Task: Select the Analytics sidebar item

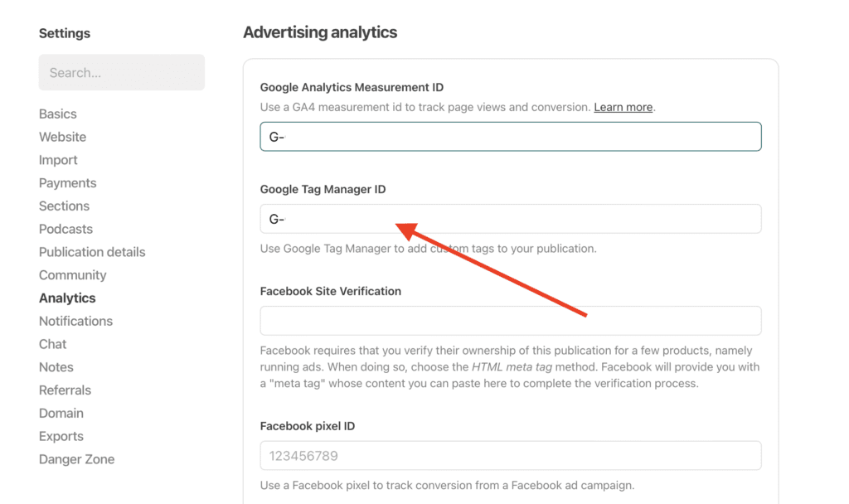Action: pos(67,298)
